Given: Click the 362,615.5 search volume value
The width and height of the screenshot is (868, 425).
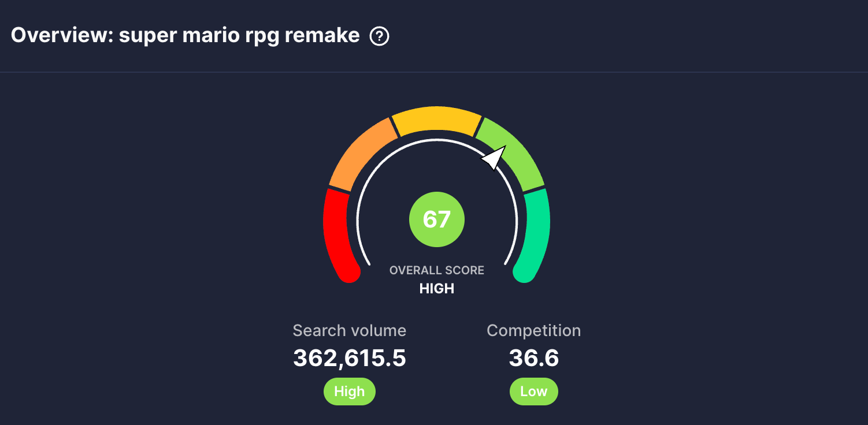Looking at the screenshot, I should pos(350,359).
